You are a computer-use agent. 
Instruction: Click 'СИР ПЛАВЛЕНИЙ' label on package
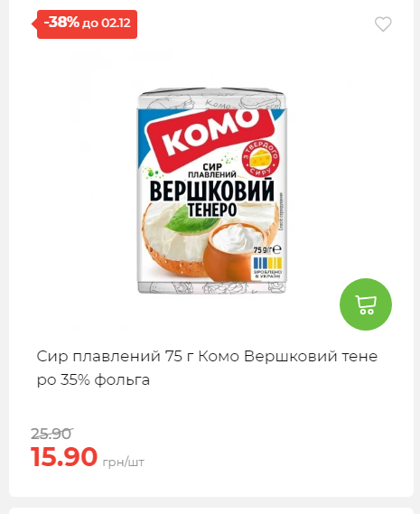click(211, 171)
